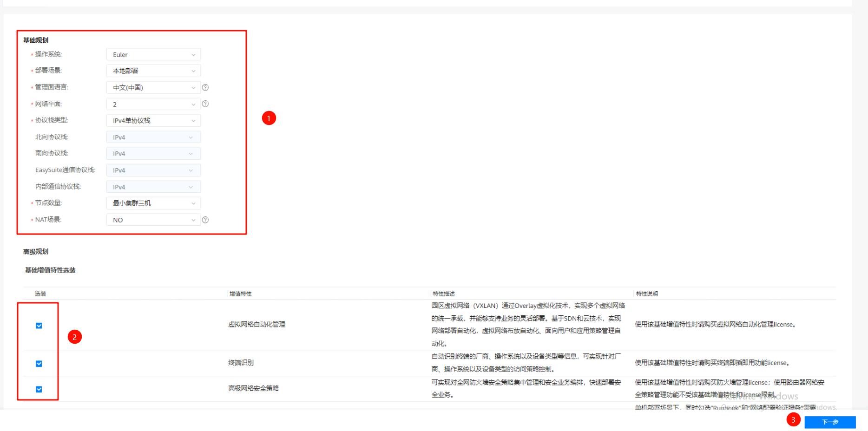The image size is (868, 431).
Task: Click the dropdown arrow on 部署场景 field
Action: click(193, 71)
